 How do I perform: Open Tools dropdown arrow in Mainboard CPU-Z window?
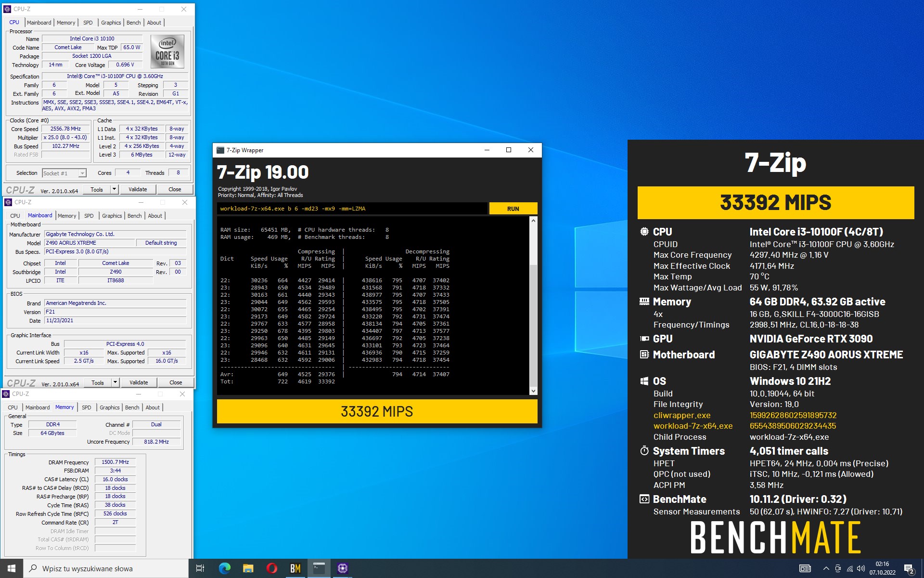coord(115,382)
